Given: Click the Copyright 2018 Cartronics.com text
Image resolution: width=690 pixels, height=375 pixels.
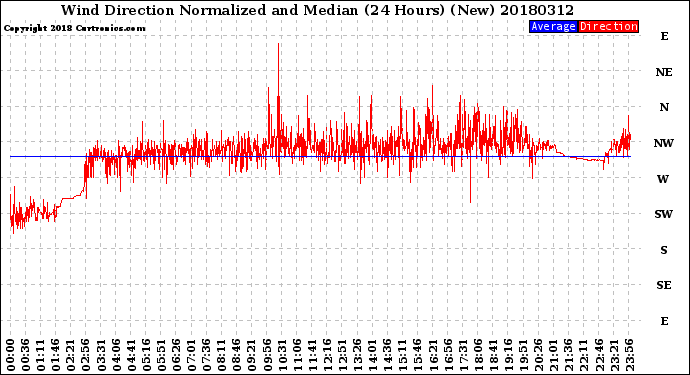Looking at the screenshot, I should 74,28.
